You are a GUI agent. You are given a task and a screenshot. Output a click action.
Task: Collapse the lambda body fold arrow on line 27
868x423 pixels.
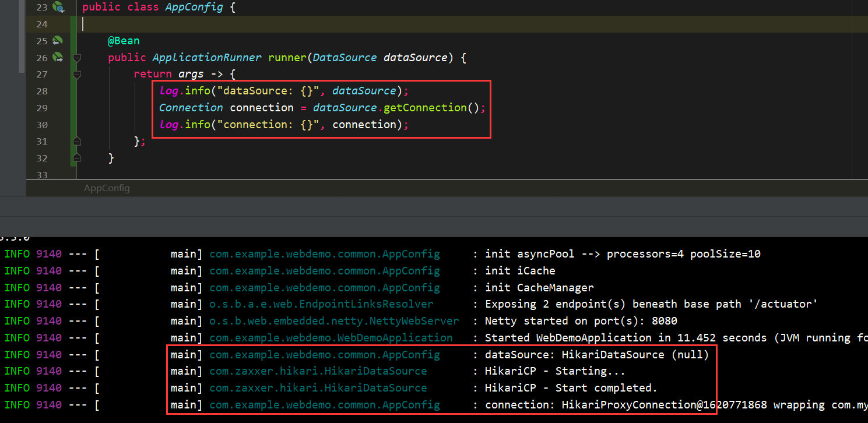pyautogui.click(x=76, y=75)
